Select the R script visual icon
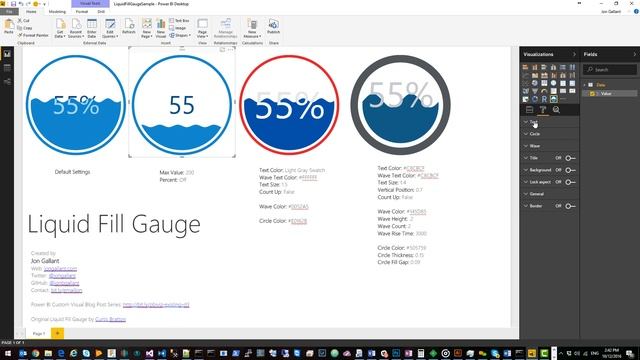The image size is (640, 360). [544, 99]
